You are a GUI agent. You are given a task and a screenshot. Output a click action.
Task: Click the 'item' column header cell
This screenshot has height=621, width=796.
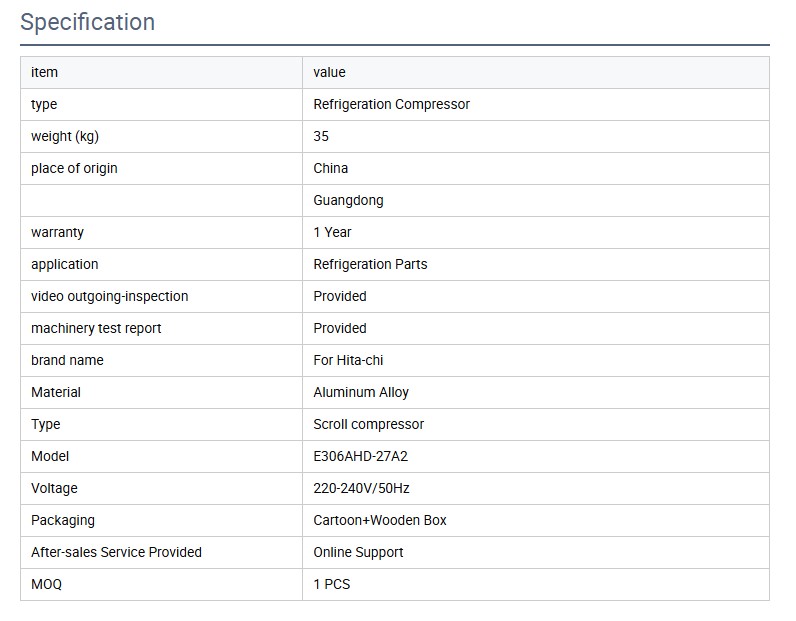45,72
